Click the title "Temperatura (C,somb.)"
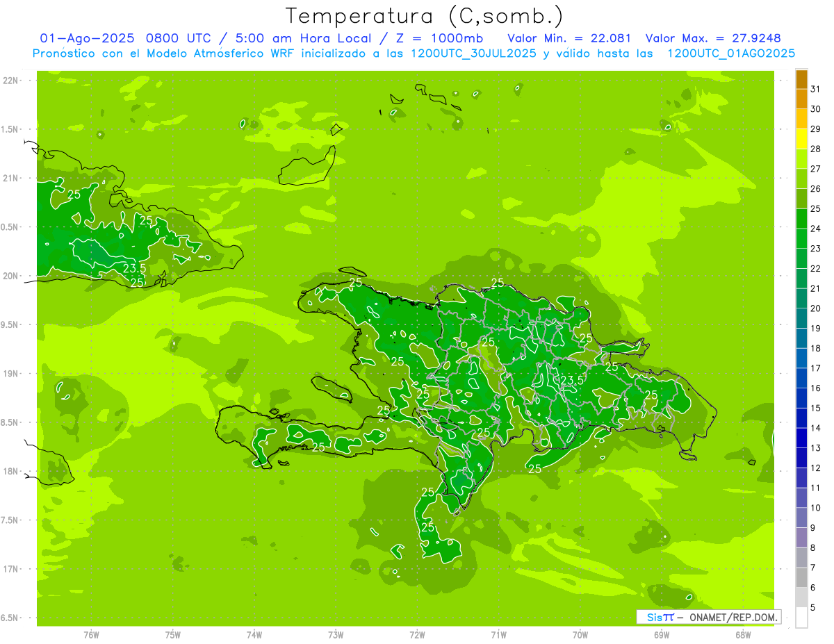 (x=424, y=16)
